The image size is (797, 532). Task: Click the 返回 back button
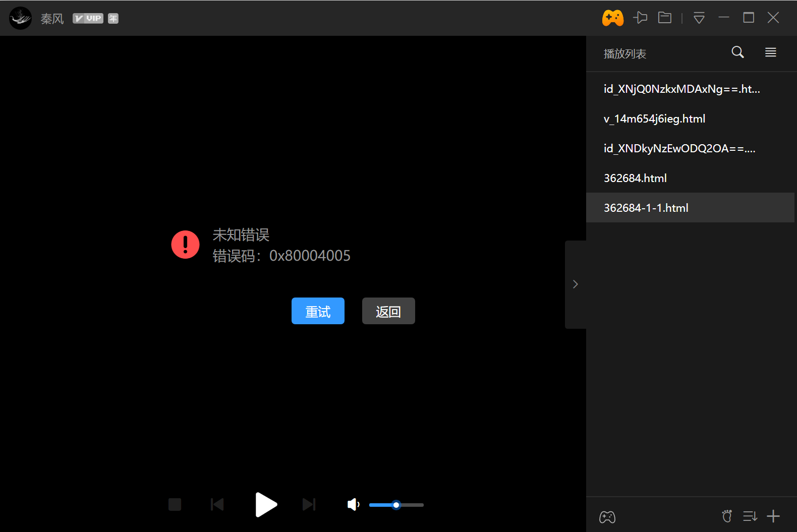[388, 311]
